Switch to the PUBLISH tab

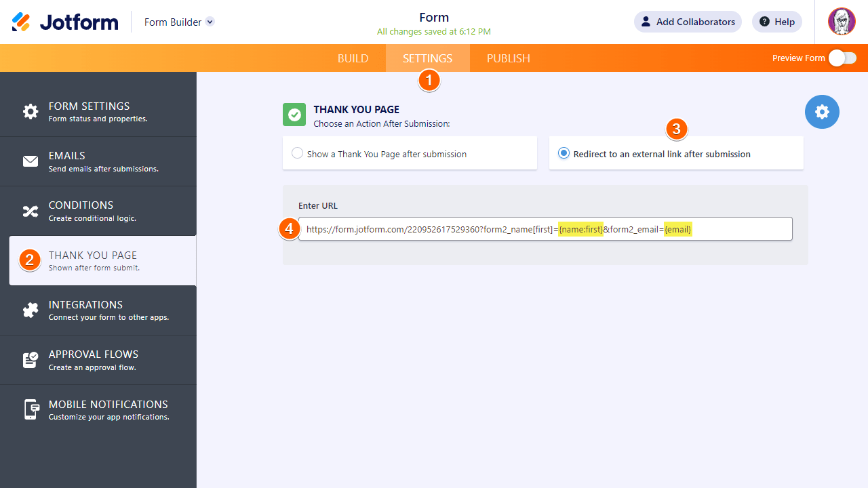coord(508,58)
